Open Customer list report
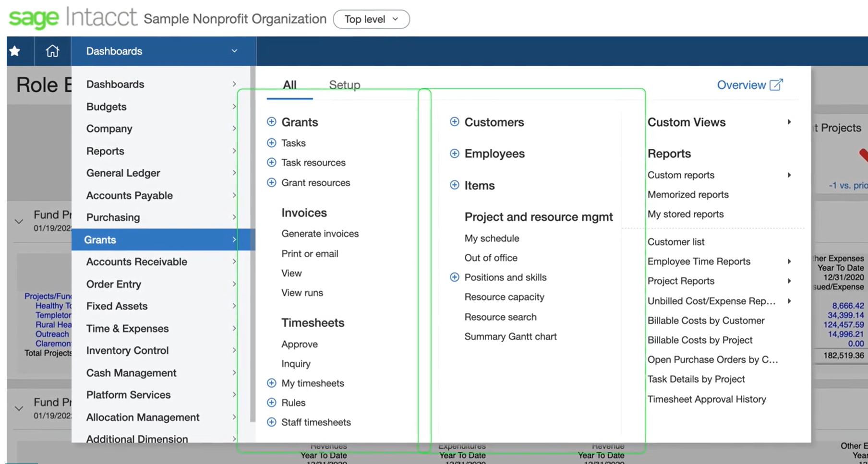 pos(676,242)
